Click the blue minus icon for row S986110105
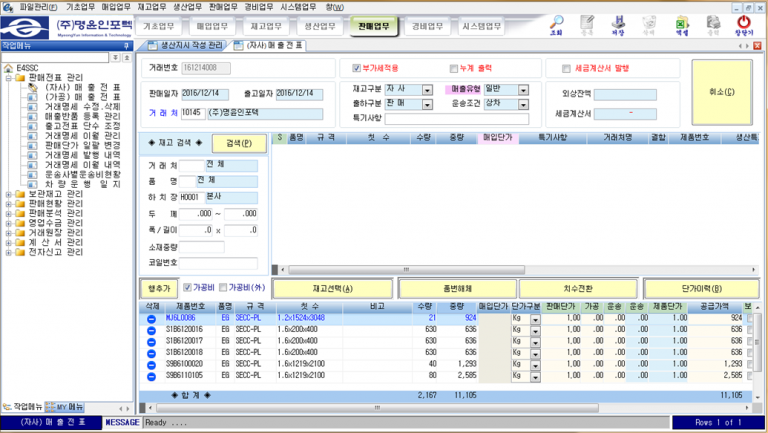This screenshot has width=768, height=433. (147, 375)
